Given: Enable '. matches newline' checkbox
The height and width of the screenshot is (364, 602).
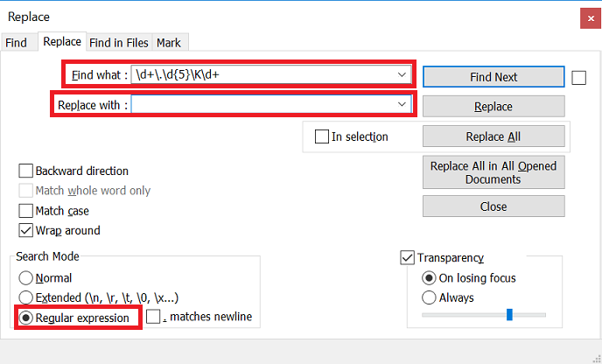Looking at the screenshot, I should (153, 317).
